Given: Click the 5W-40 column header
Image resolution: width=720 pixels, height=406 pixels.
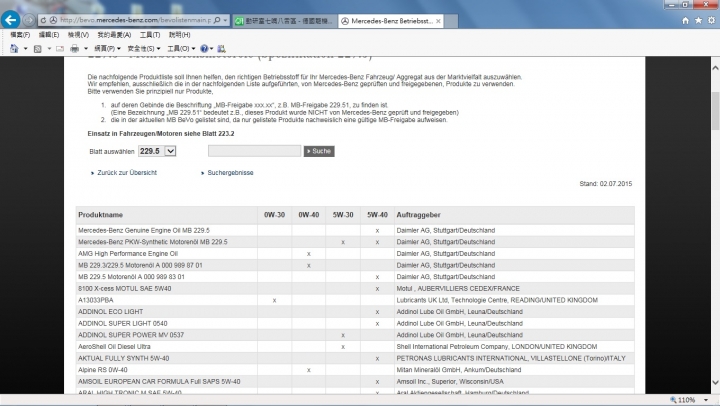Looking at the screenshot, I should [377, 214].
